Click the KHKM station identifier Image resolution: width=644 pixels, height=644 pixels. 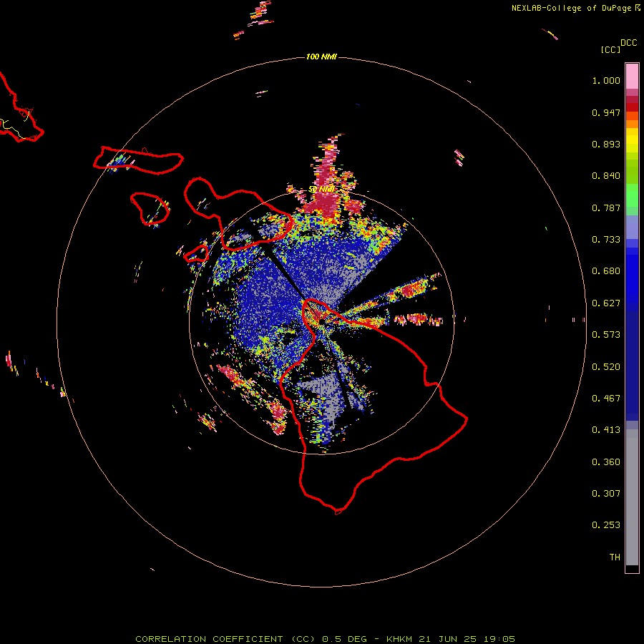click(401, 639)
